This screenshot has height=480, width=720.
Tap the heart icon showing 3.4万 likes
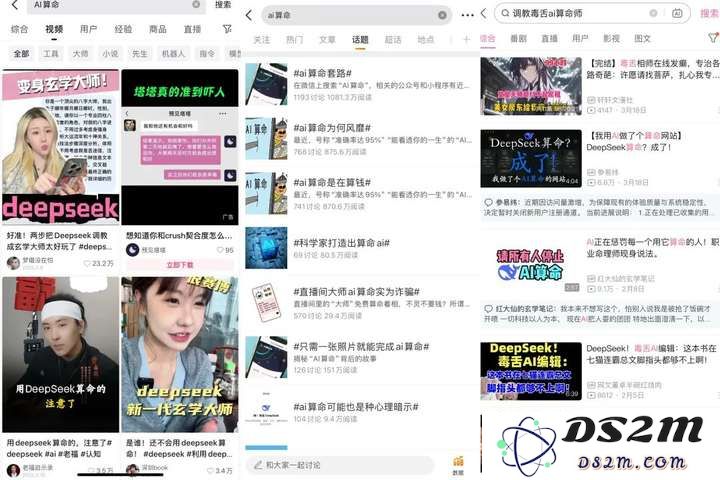(x=210, y=470)
